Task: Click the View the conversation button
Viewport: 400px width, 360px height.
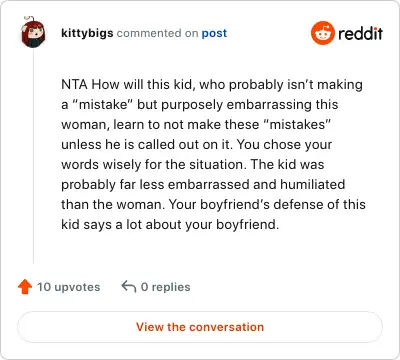Action: pyautogui.click(x=200, y=327)
